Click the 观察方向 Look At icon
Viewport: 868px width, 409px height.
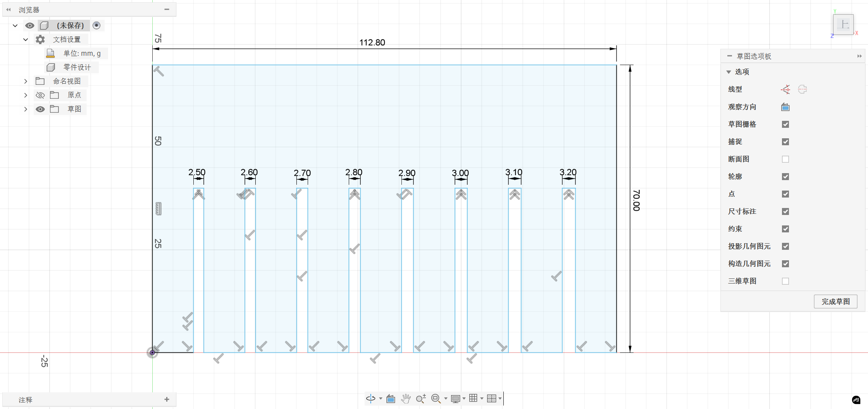785,107
